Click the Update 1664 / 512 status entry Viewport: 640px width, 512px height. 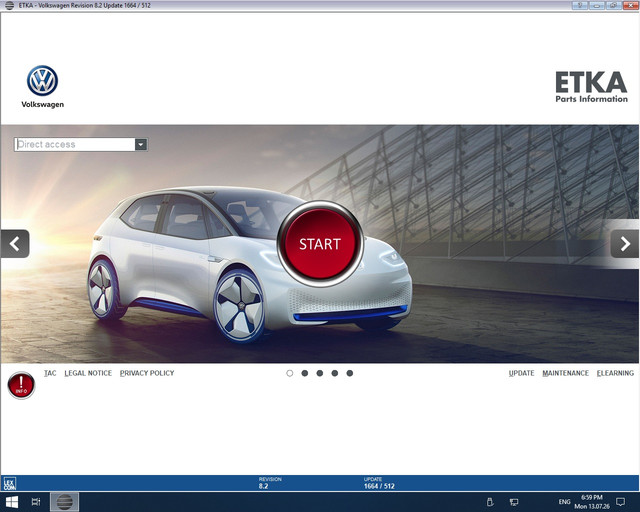[x=379, y=483]
